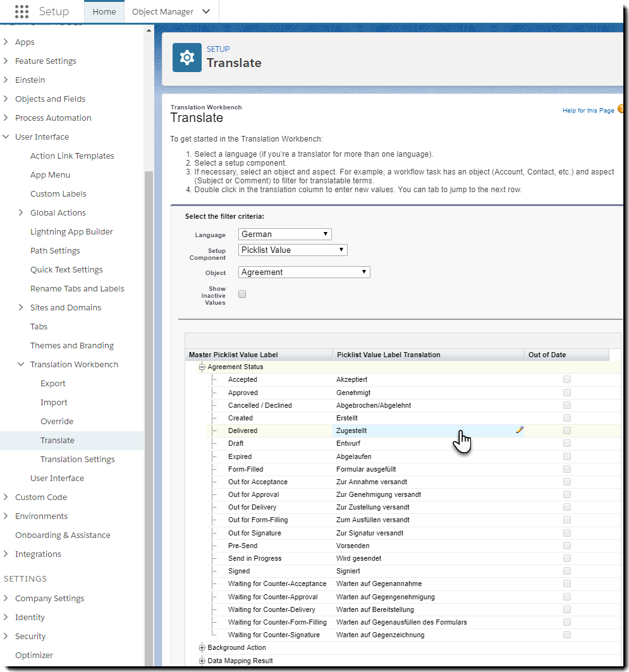The image size is (629, 672).
Task: Expand the Feature Settings section
Action: 6,61
